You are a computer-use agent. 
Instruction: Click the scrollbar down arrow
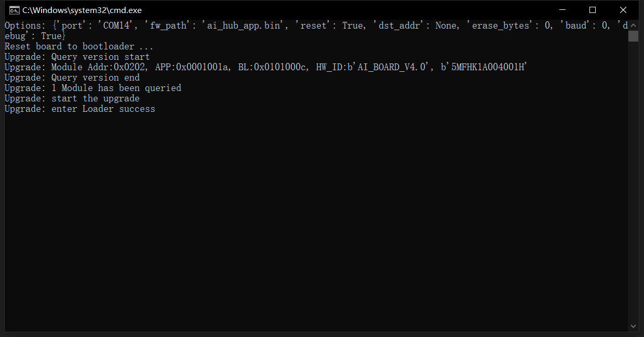(633, 326)
